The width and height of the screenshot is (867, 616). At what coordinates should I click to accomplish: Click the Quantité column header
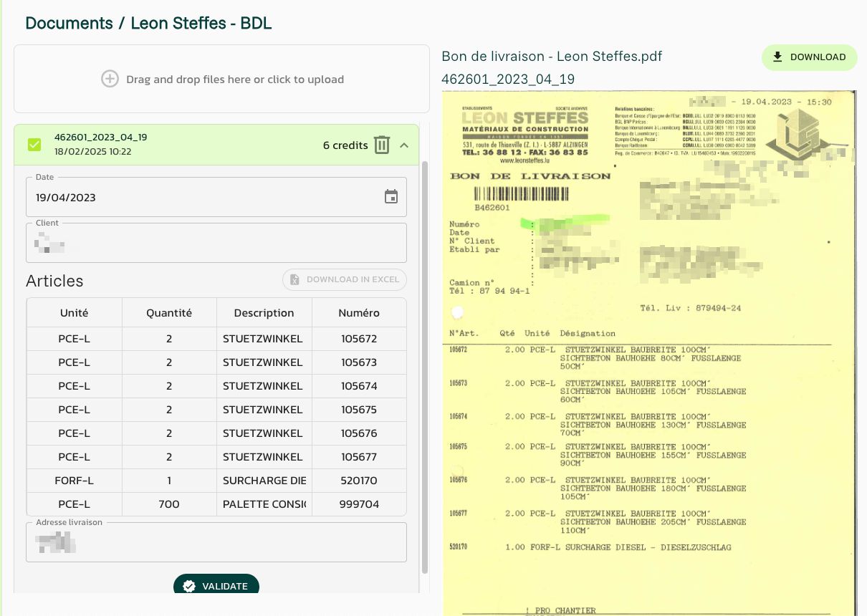pyautogui.click(x=169, y=313)
